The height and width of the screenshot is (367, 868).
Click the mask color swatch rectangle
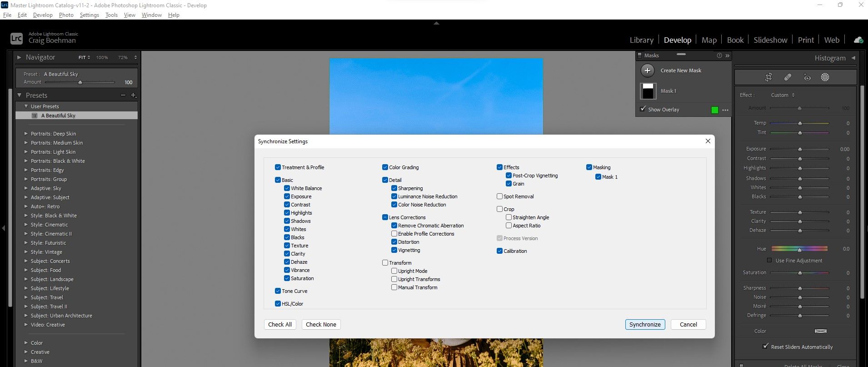pos(821,331)
